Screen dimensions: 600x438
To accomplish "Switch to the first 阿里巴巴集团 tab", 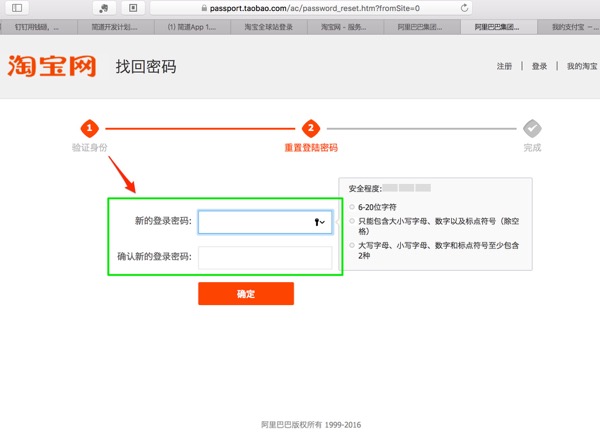I will 422,27.
